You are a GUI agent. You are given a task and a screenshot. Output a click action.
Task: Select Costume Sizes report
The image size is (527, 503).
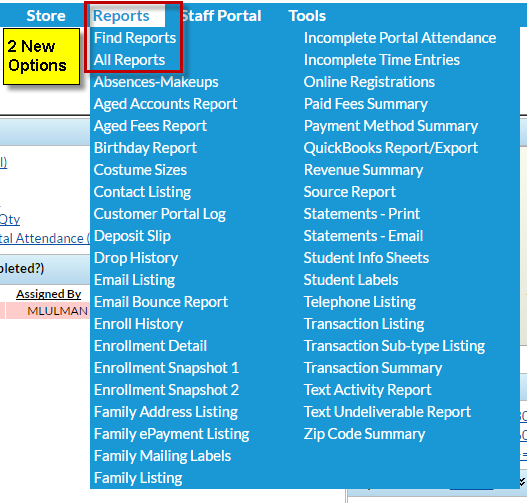tap(140, 170)
